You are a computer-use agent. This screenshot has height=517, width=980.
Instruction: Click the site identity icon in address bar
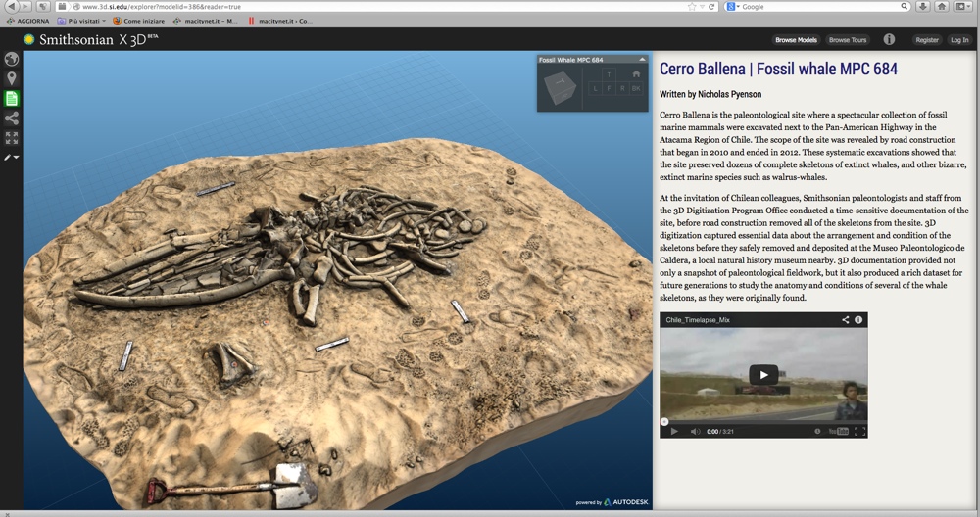coord(76,6)
